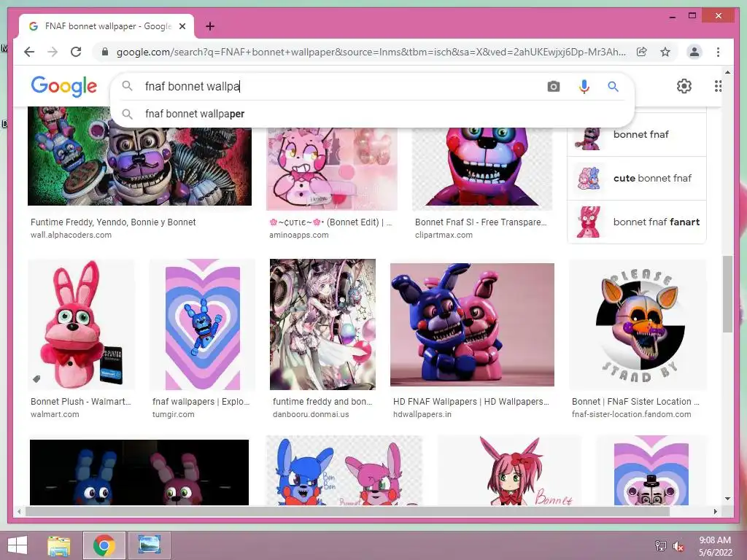The width and height of the screenshot is (747, 560).
Task: Click the tumgir.com source link
Action: tap(174, 414)
